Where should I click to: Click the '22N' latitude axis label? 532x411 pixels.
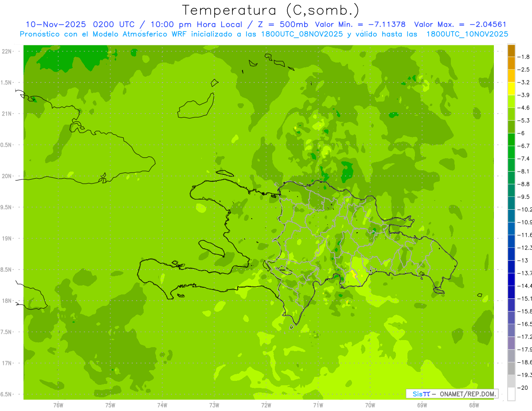click(x=7, y=51)
